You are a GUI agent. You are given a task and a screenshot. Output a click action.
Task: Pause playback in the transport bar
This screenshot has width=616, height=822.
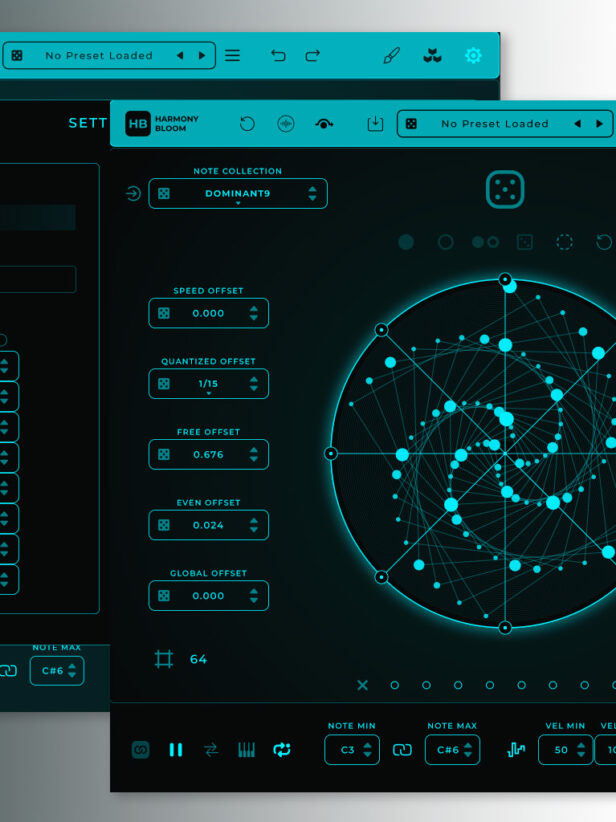point(176,750)
